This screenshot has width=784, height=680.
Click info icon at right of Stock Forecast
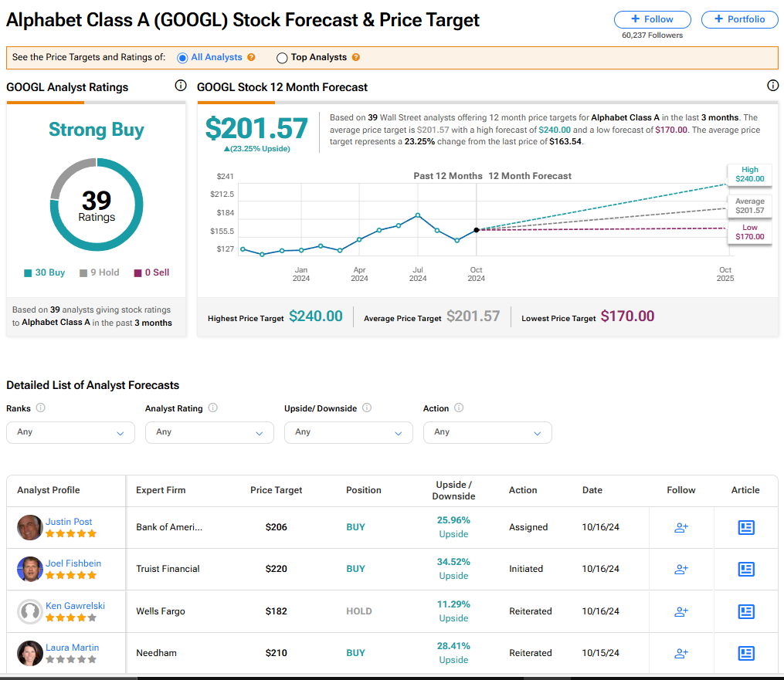pos(772,86)
